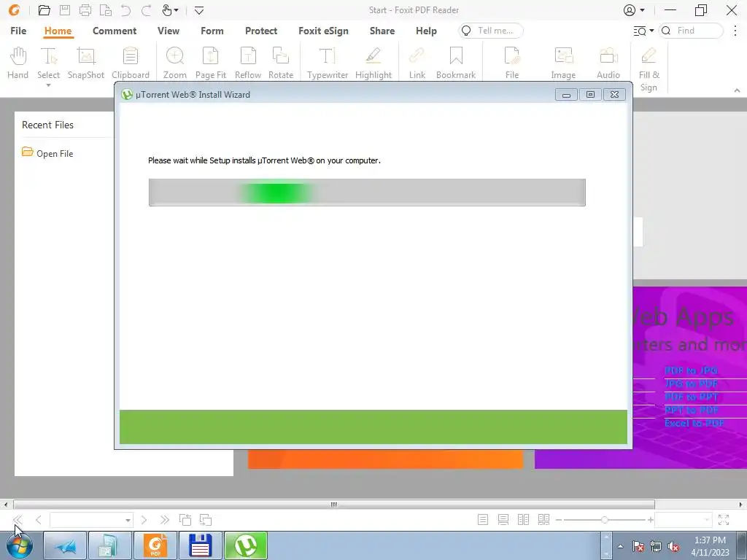
Task: Open Foxit PDF taskbar icon
Action: (155, 545)
